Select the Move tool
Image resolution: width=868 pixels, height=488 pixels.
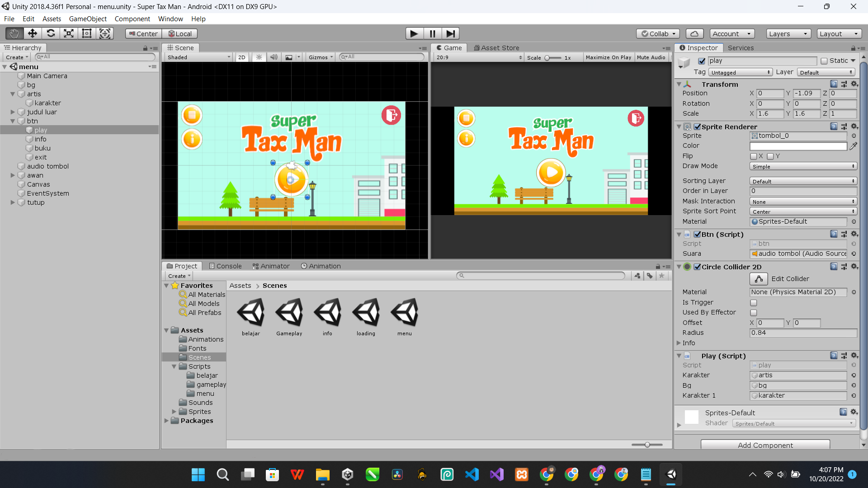[x=32, y=33]
